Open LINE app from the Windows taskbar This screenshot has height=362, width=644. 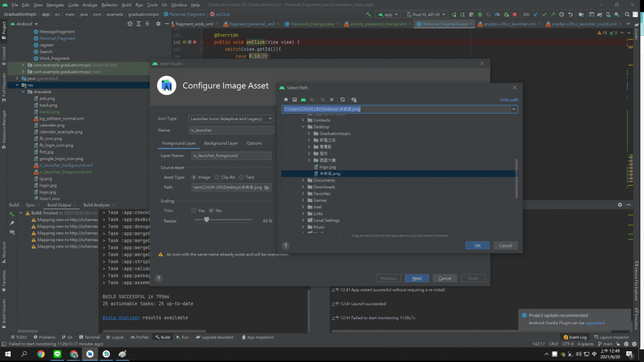[x=57, y=354]
